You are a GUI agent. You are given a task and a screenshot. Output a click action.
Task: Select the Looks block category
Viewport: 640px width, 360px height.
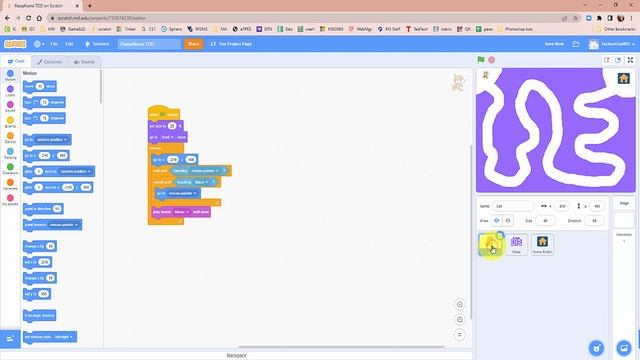point(10,91)
